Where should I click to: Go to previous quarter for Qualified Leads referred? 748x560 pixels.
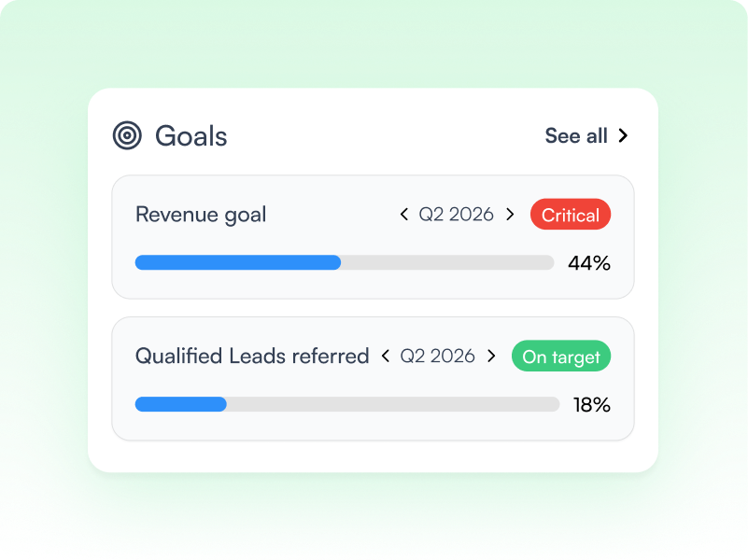[x=386, y=356]
